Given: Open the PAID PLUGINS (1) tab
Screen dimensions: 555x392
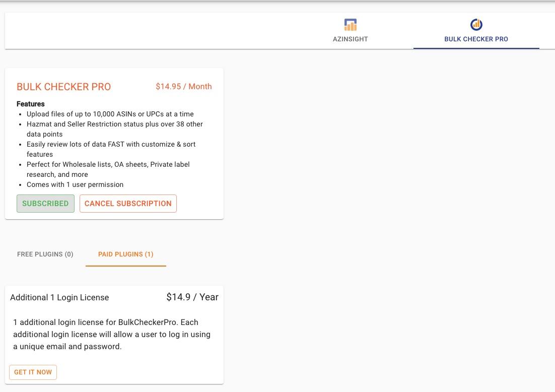Looking at the screenshot, I should pos(125,254).
